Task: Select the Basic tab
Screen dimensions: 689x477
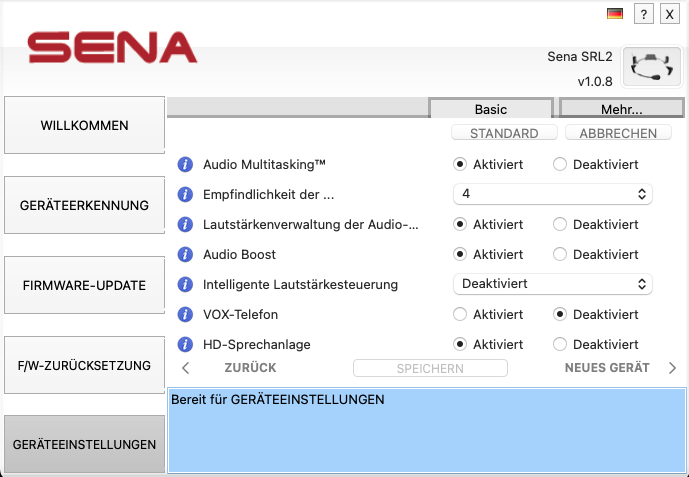Action: 490,109
